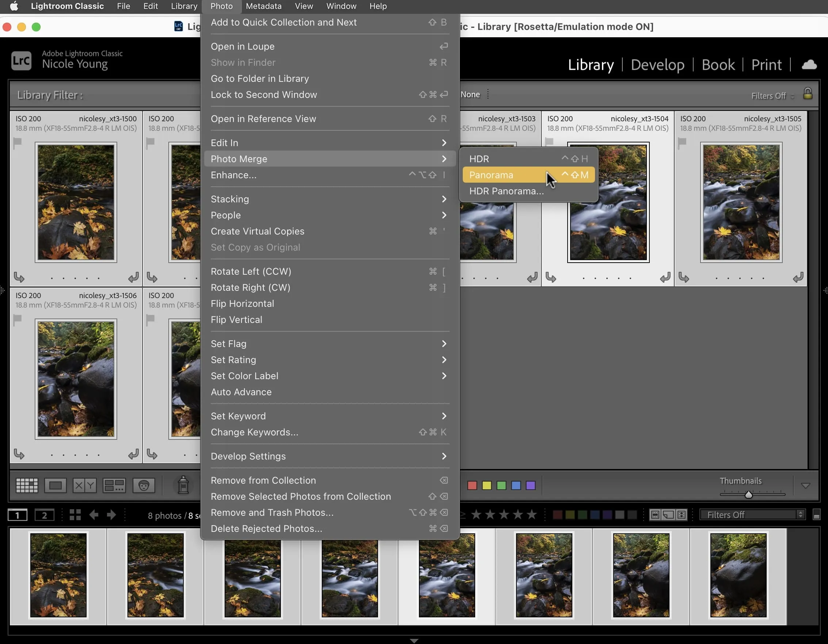Image resolution: width=828 pixels, height=644 pixels.
Task: Go forward using filmstrip right arrow
Action: [111, 515]
